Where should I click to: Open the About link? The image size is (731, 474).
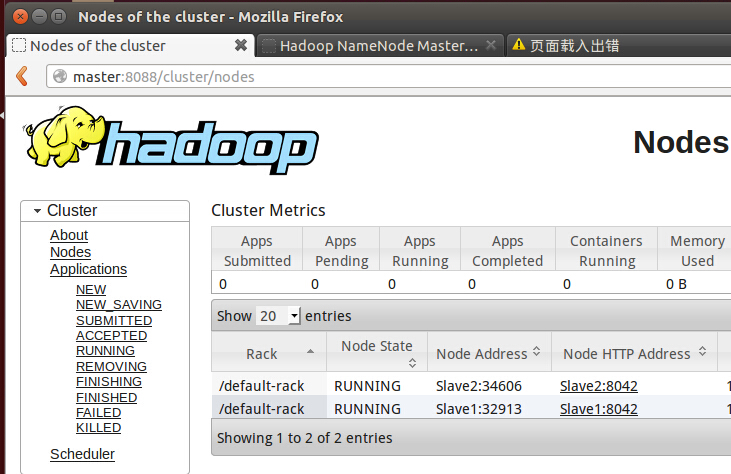[x=69, y=235]
